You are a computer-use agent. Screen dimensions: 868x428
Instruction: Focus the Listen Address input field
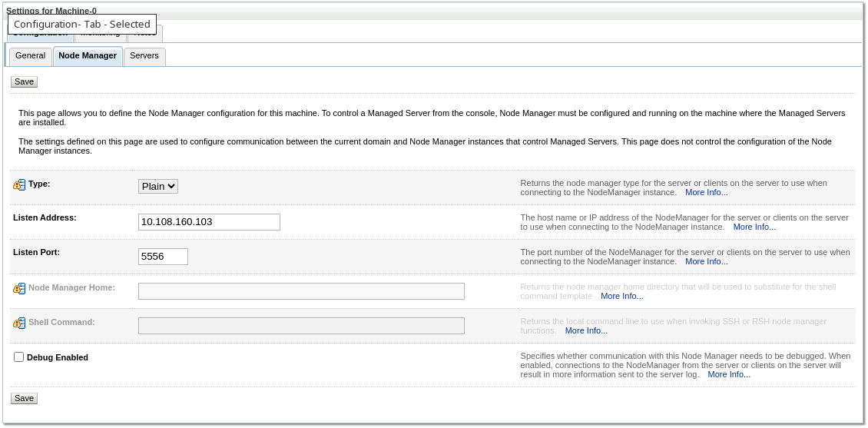[209, 222]
